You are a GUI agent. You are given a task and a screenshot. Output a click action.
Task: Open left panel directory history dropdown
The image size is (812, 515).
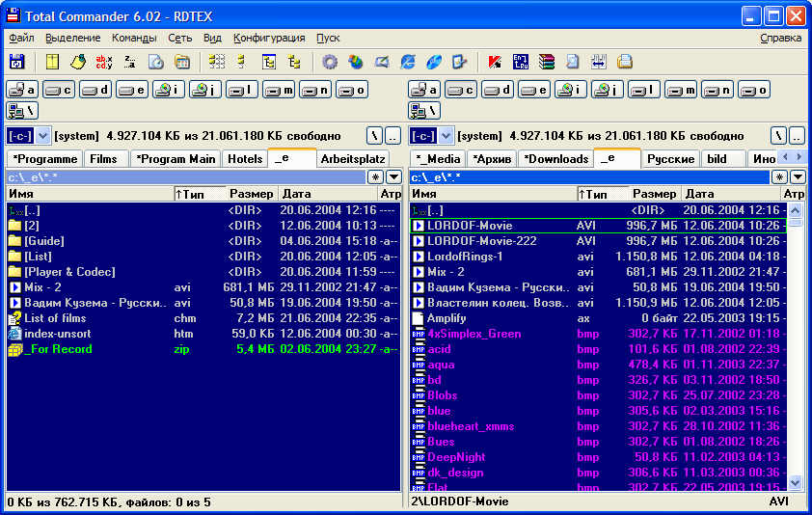(x=393, y=177)
